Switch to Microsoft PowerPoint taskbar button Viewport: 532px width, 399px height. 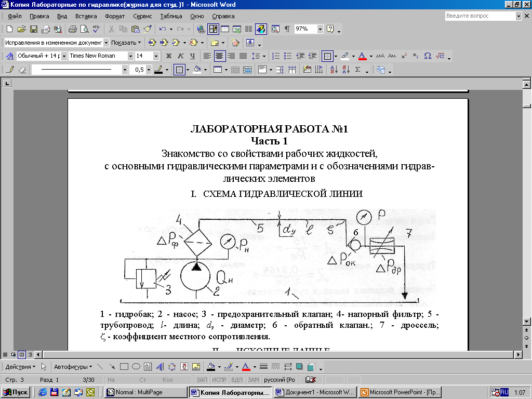coord(400,392)
